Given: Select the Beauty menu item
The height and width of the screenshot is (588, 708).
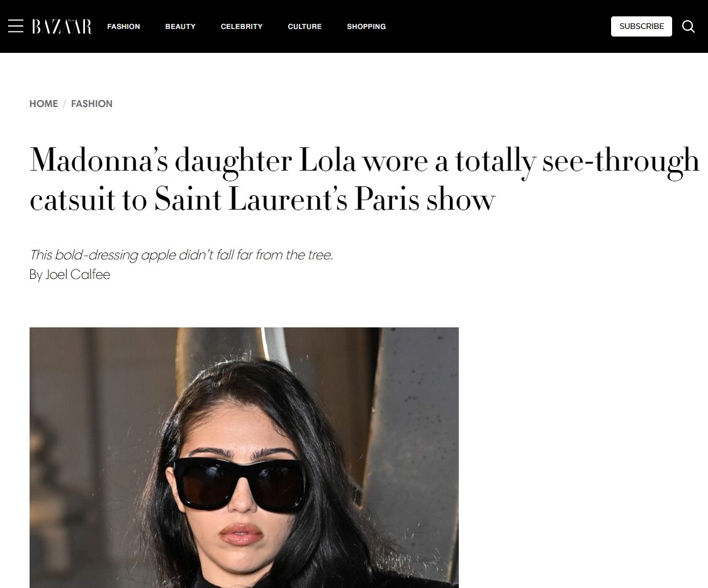Looking at the screenshot, I should click(x=180, y=26).
